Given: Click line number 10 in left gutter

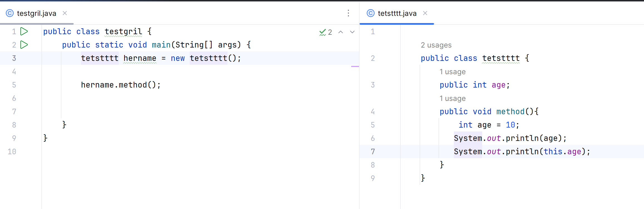Looking at the screenshot, I should 12,151.
